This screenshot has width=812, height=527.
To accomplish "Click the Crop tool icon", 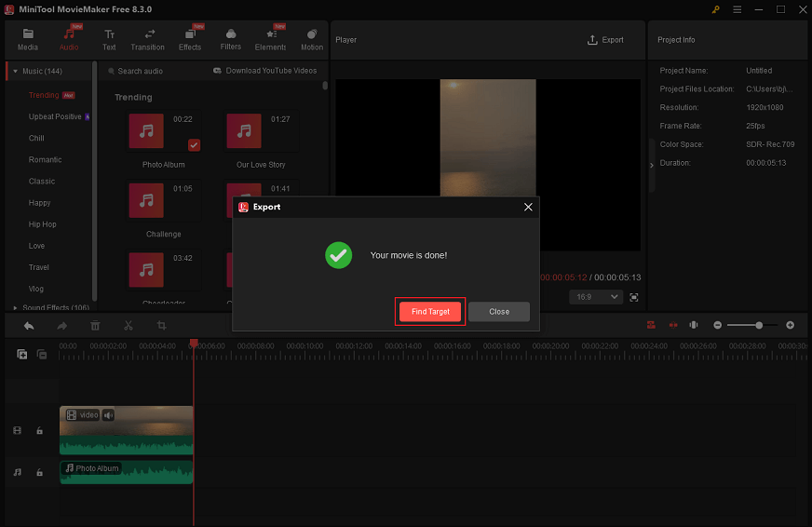I will click(x=162, y=326).
